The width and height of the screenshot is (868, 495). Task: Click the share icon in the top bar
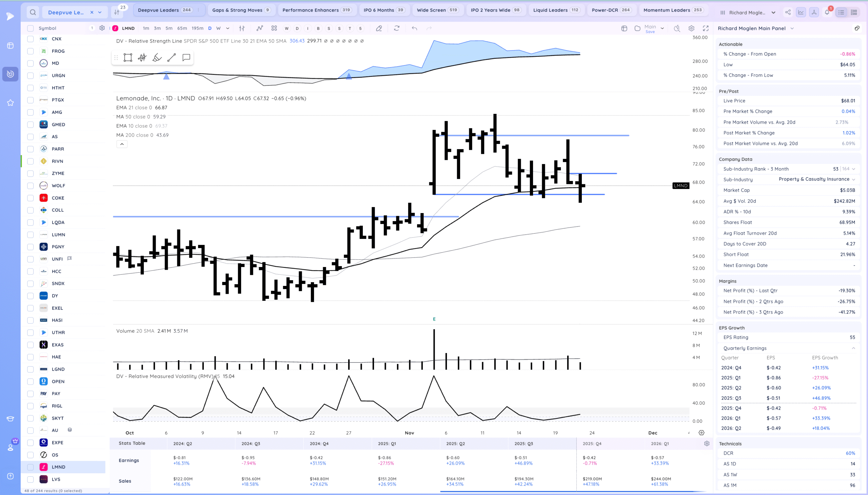click(788, 13)
